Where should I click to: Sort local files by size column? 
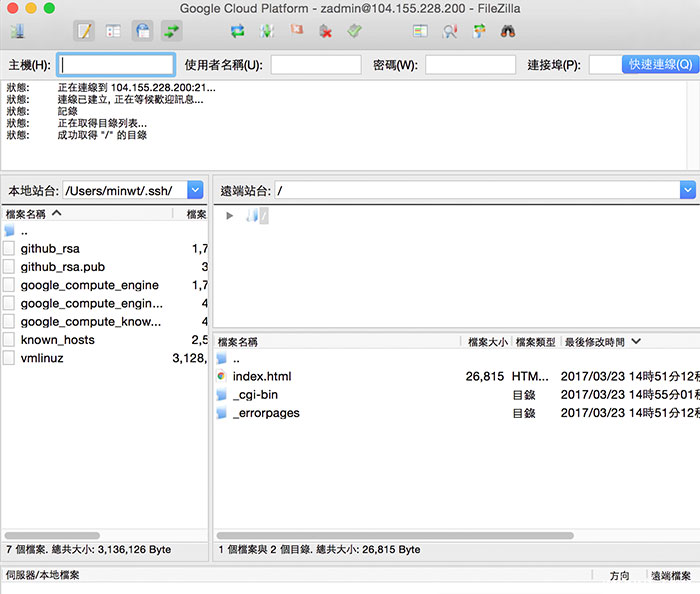point(191,214)
